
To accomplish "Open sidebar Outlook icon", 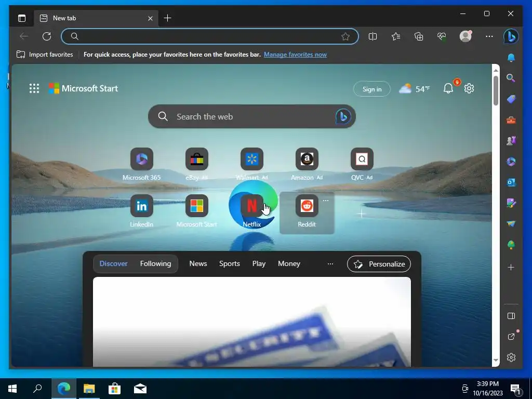I will pyautogui.click(x=511, y=182).
